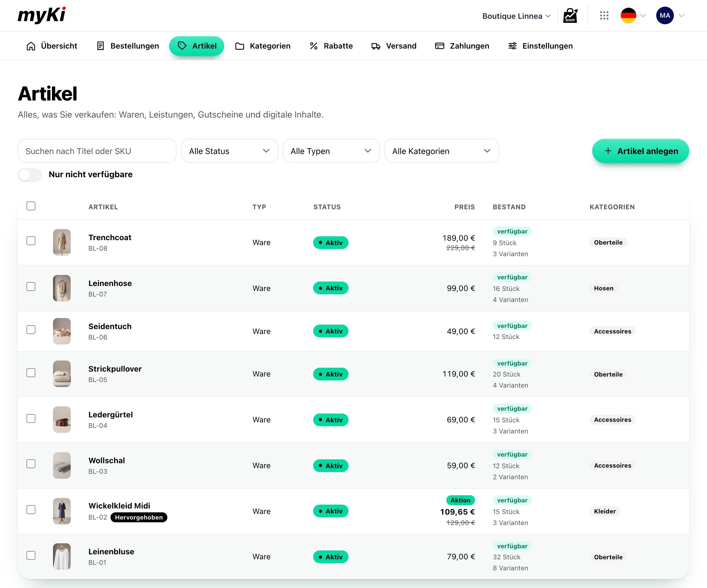
Task: Open the Einstellungen tab
Action: click(x=540, y=46)
